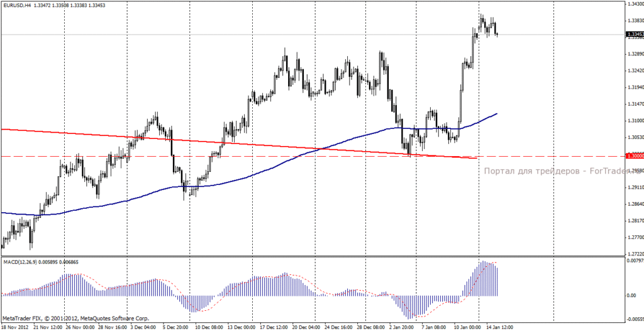Viewport: 644px width, 331px height.
Task: Click the 1.34300 price scale label
Action: pos(635,4)
